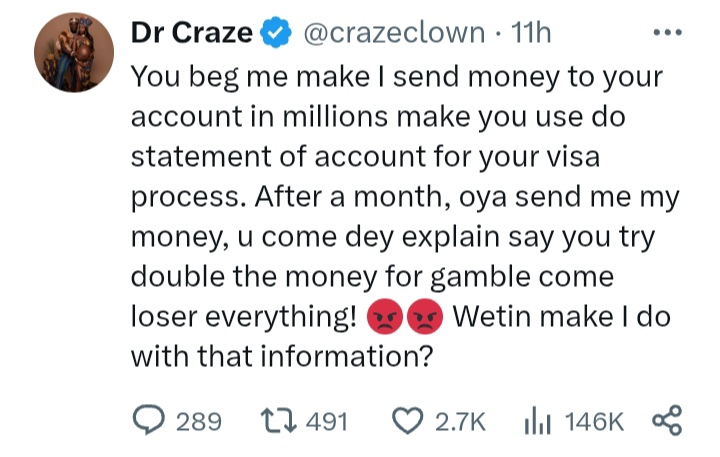Click the 146K views count

click(595, 422)
